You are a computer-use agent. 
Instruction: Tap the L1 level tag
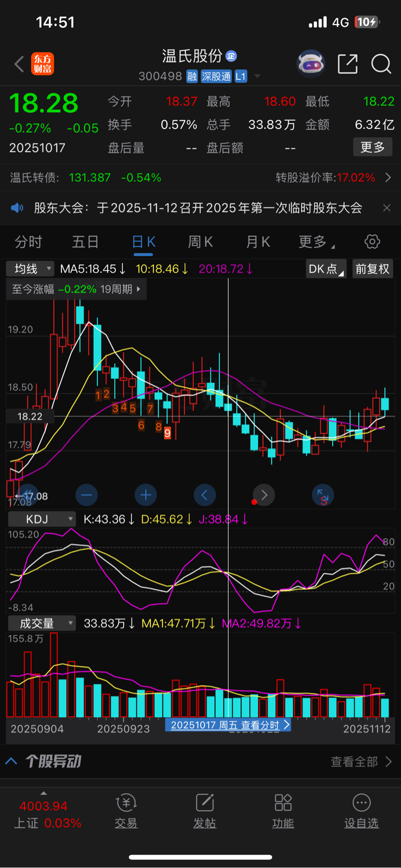point(240,77)
